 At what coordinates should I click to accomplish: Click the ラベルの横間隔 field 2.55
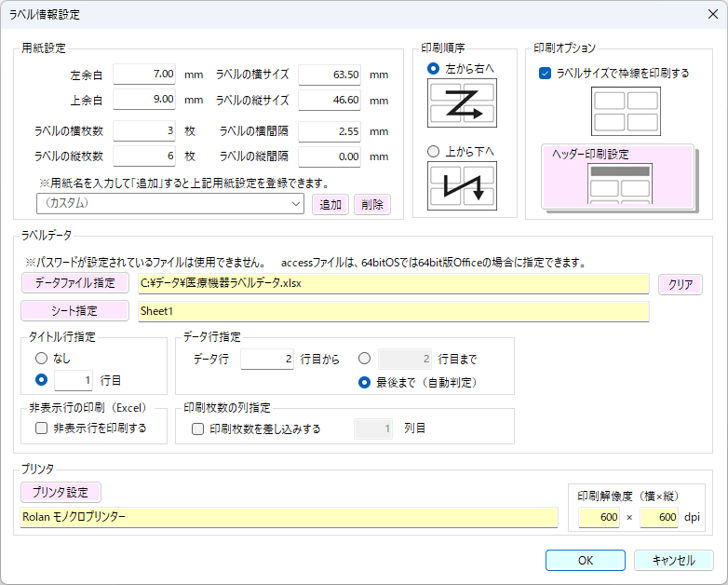330,131
